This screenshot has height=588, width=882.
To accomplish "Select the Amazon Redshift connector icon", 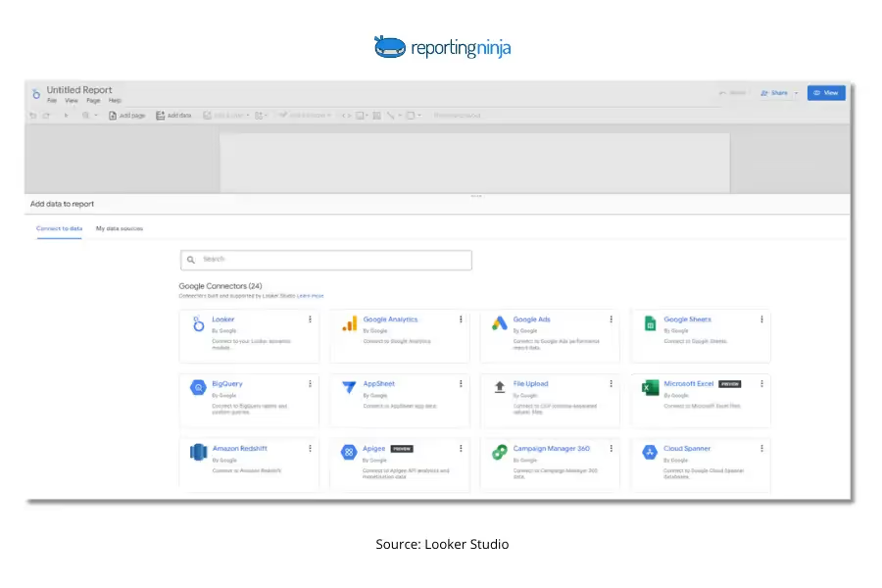I will (x=199, y=452).
